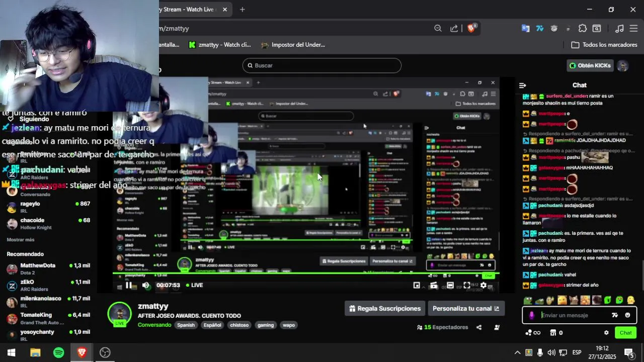Select the chistoso tag
The width and height of the screenshot is (644, 362).
point(239,325)
